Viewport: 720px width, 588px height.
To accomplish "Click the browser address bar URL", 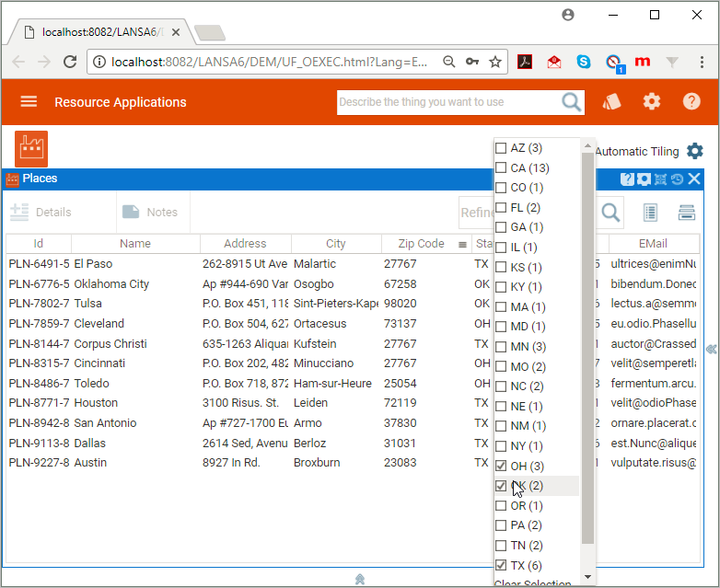I will tap(269, 62).
